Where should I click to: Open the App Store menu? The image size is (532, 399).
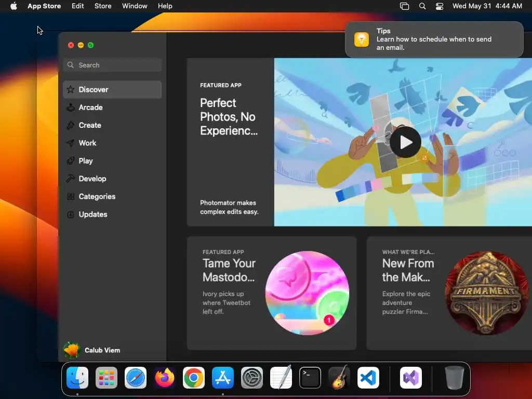[44, 6]
